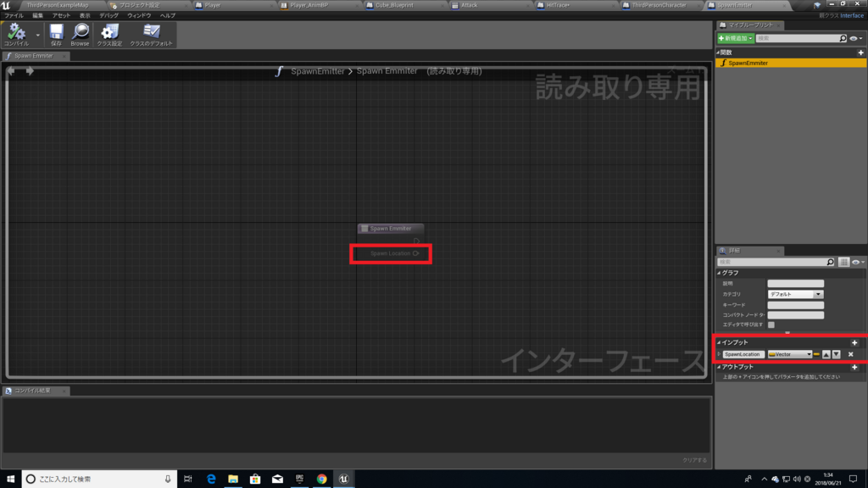
Task: Open クラス設定 from the toolbar
Action: click(x=111, y=32)
